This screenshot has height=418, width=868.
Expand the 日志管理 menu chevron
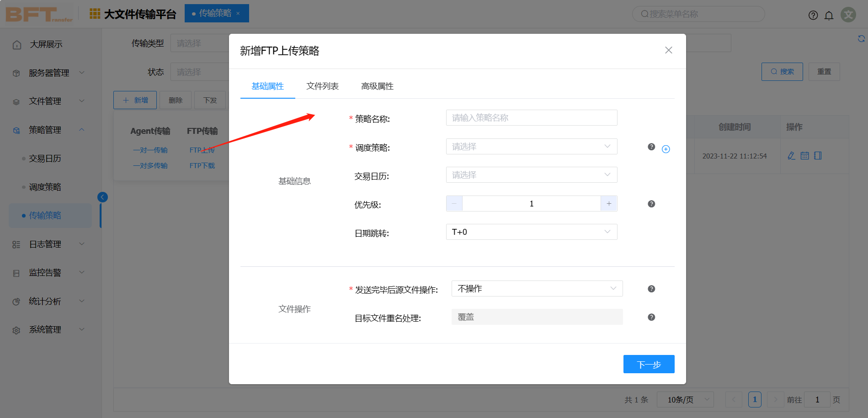[x=82, y=244]
